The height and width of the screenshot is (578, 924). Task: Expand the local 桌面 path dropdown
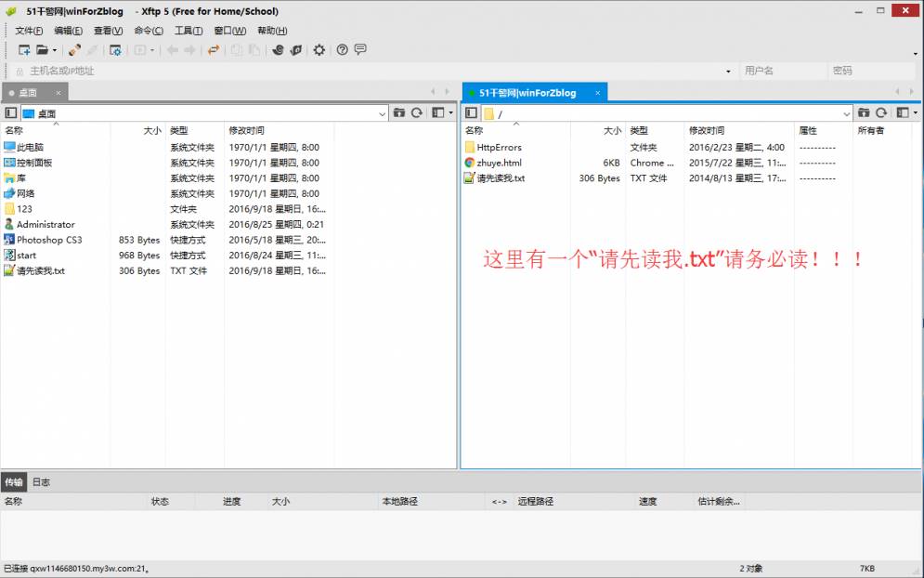(x=382, y=113)
